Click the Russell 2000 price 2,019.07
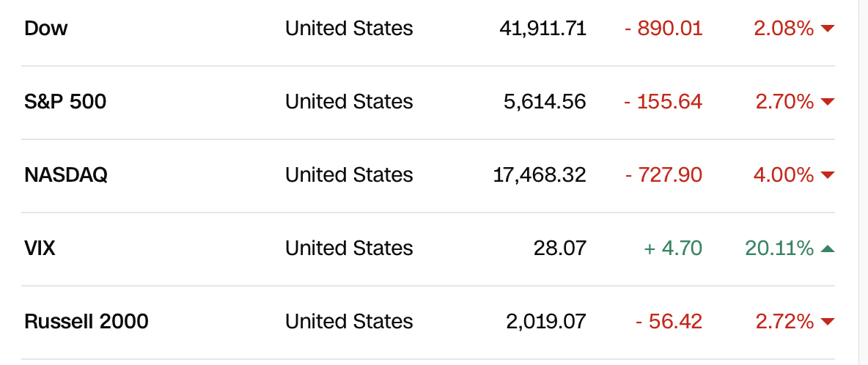The width and height of the screenshot is (868, 365). click(545, 322)
